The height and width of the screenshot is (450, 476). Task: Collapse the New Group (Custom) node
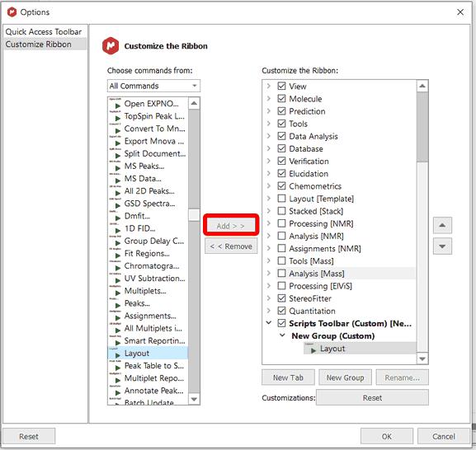[x=282, y=335]
